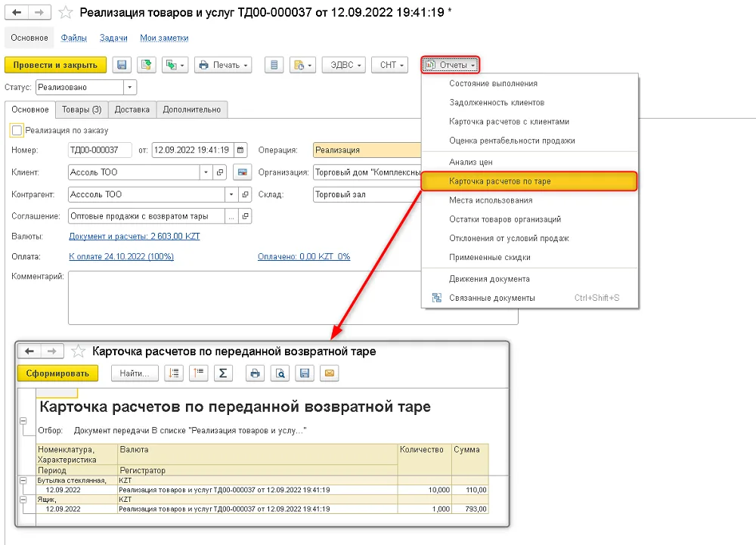Screen dimensions: 756x545
Task: Open print preview with the magnifier page icon
Action: pos(280,373)
